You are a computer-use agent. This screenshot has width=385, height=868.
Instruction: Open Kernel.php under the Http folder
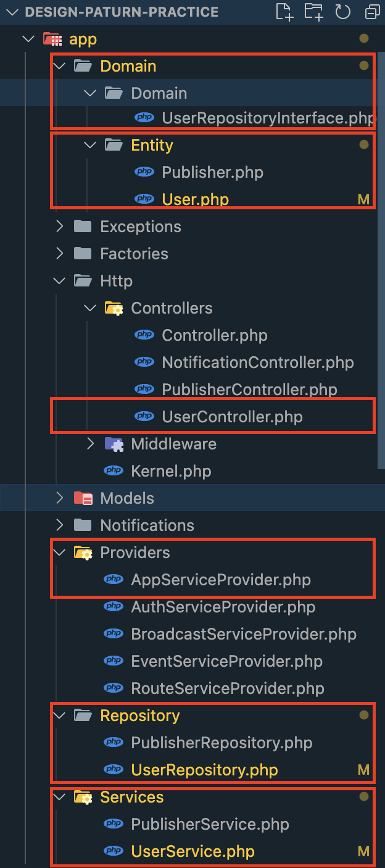(171, 471)
